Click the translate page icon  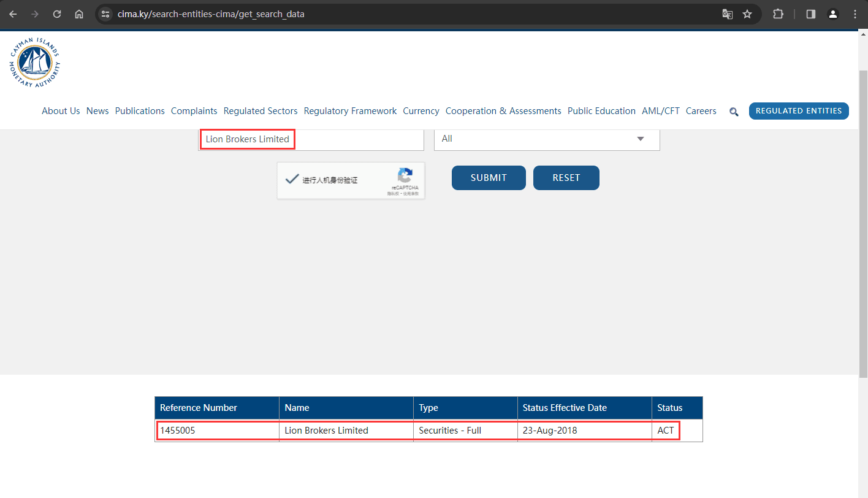[x=728, y=14]
